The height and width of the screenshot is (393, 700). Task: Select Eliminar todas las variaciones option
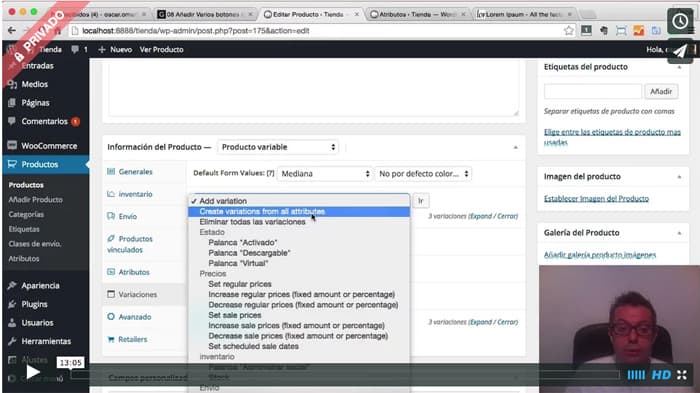click(x=299, y=222)
